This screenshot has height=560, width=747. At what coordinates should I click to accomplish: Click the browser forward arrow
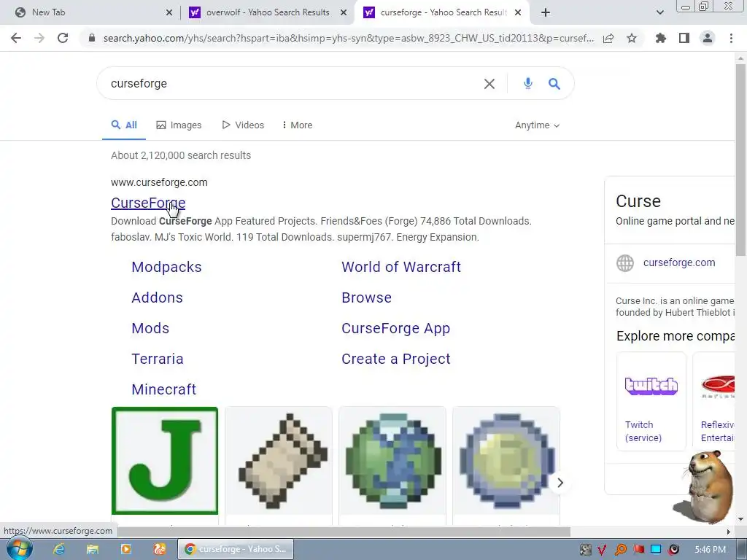click(x=39, y=38)
